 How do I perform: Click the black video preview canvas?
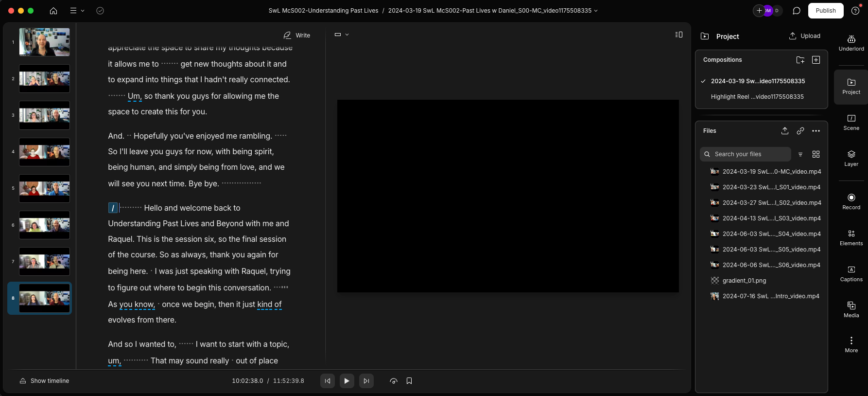[x=508, y=196]
